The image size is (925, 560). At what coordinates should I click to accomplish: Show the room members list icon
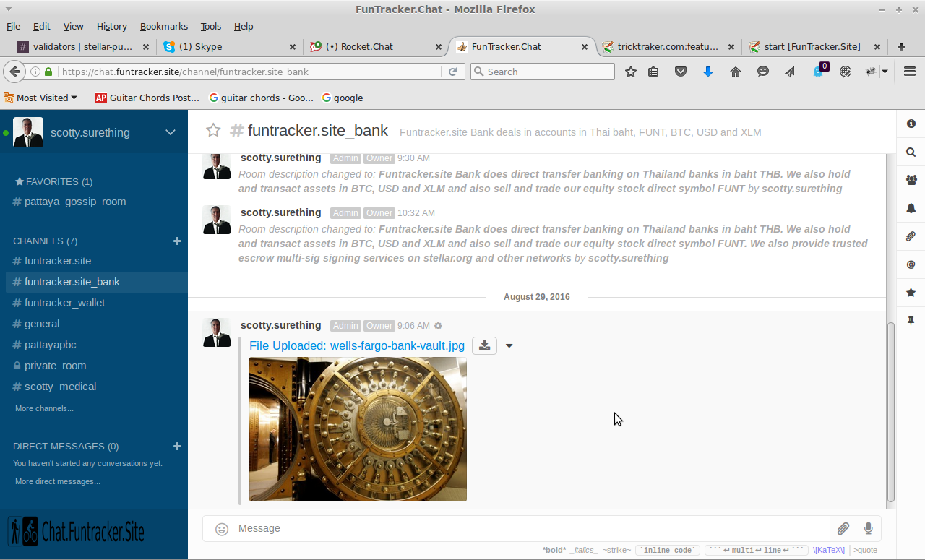click(911, 180)
